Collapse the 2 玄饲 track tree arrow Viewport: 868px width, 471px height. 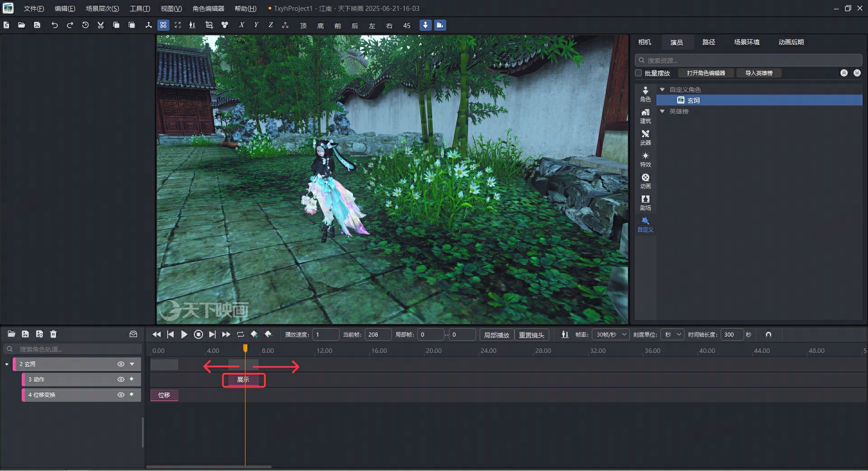(x=7, y=364)
